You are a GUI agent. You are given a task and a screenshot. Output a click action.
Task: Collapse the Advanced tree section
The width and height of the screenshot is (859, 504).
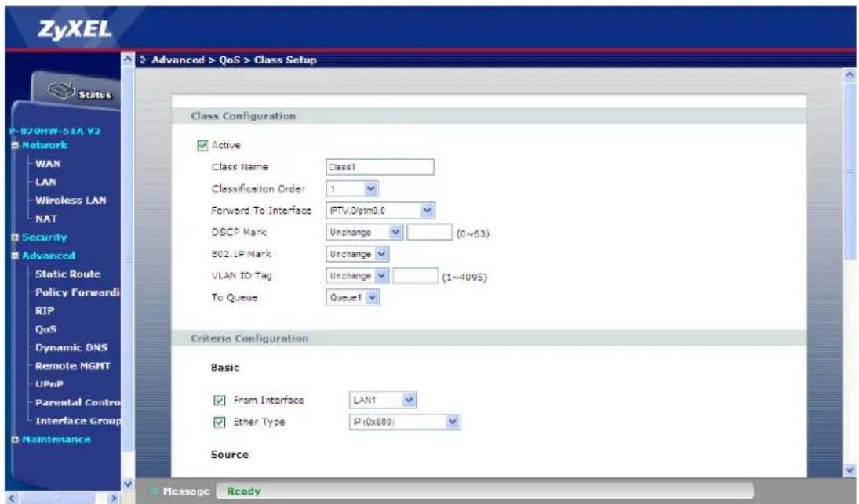pyautogui.click(x=16, y=256)
